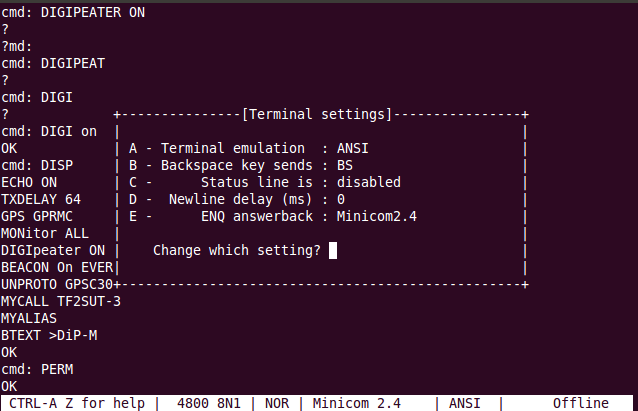The height and width of the screenshot is (411, 638).
Task: Click the ANSI emulation value
Action: tap(352, 149)
